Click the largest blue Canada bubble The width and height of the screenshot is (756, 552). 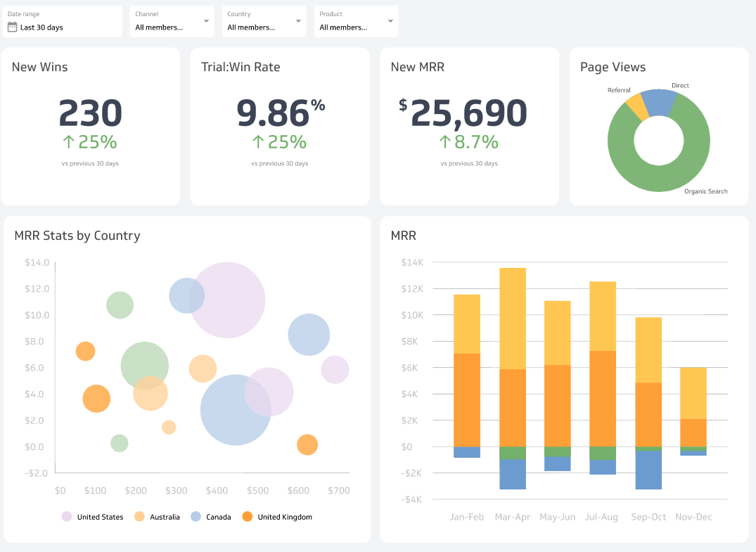pos(236,410)
